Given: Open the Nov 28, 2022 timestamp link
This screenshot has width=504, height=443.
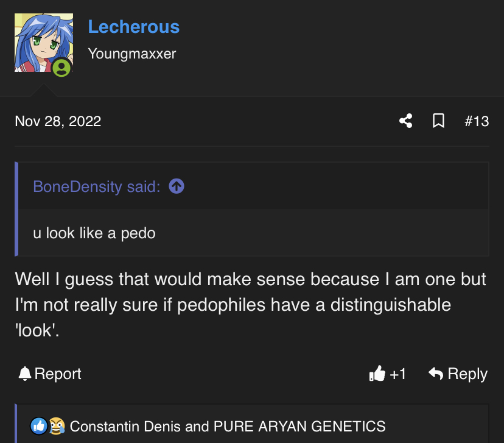Looking at the screenshot, I should (58, 121).
